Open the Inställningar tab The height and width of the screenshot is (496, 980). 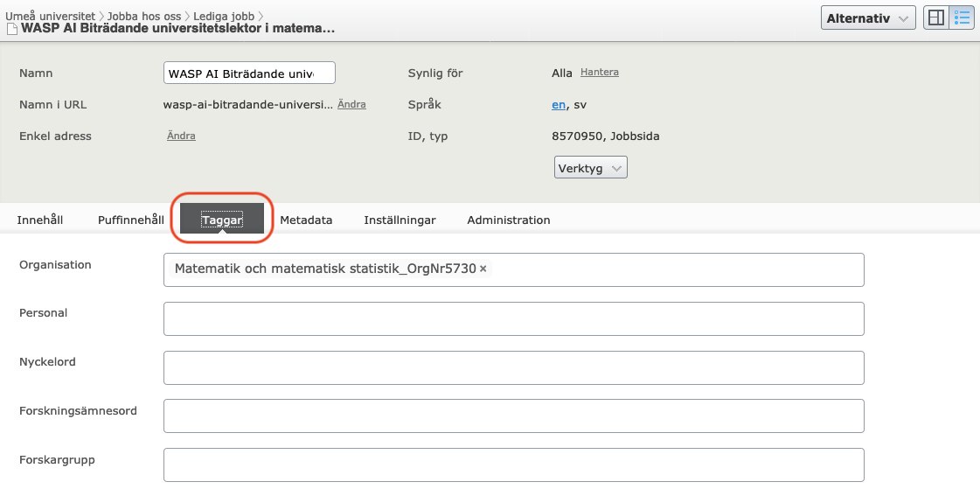point(400,220)
